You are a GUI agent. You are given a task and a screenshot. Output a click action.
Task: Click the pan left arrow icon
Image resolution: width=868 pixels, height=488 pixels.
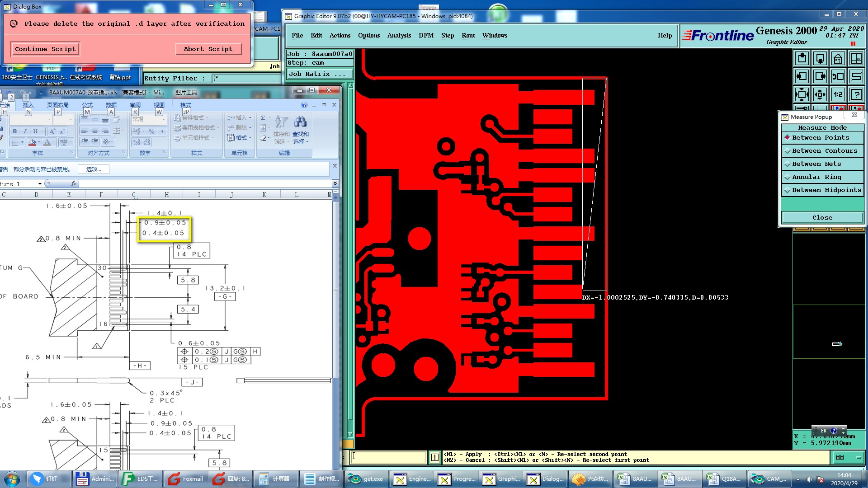tap(802, 76)
